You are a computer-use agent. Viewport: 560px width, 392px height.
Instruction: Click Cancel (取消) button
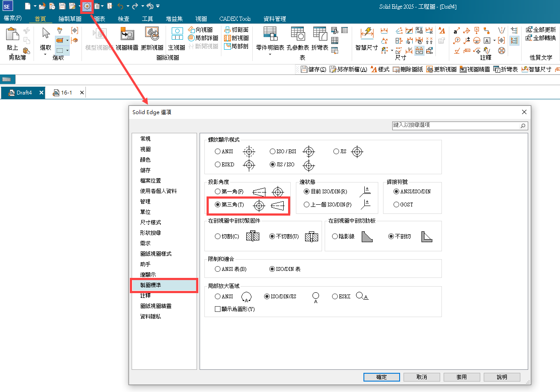[421, 377]
